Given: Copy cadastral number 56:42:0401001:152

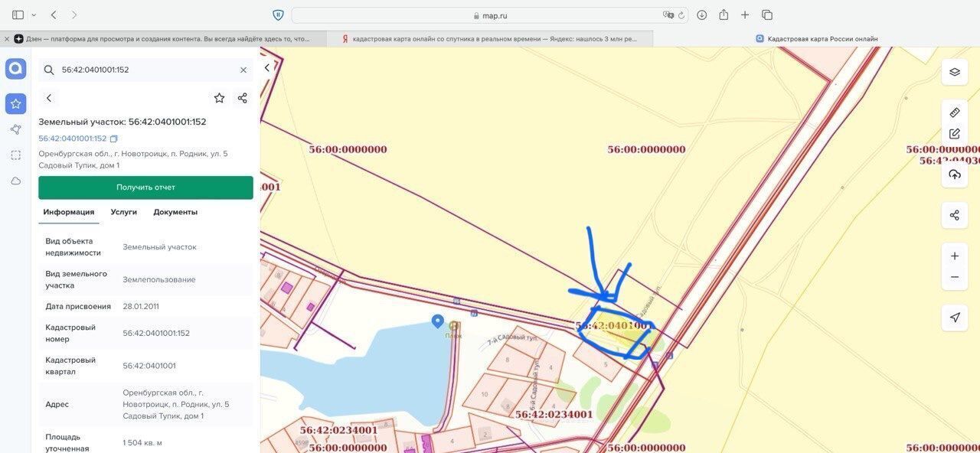Looking at the screenshot, I should (114, 139).
